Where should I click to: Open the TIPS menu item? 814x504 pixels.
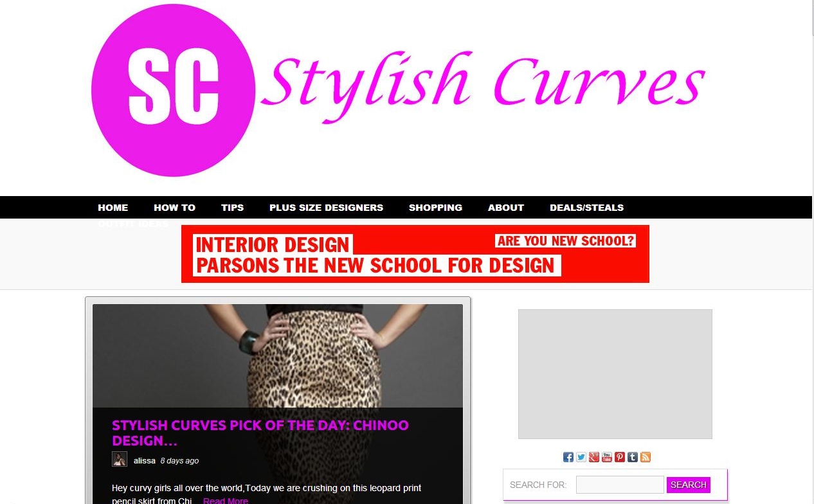click(232, 208)
